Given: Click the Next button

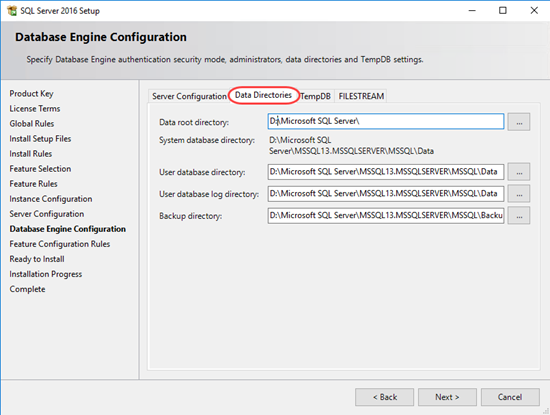Looking at the screenshot, I should pos(447,397).
